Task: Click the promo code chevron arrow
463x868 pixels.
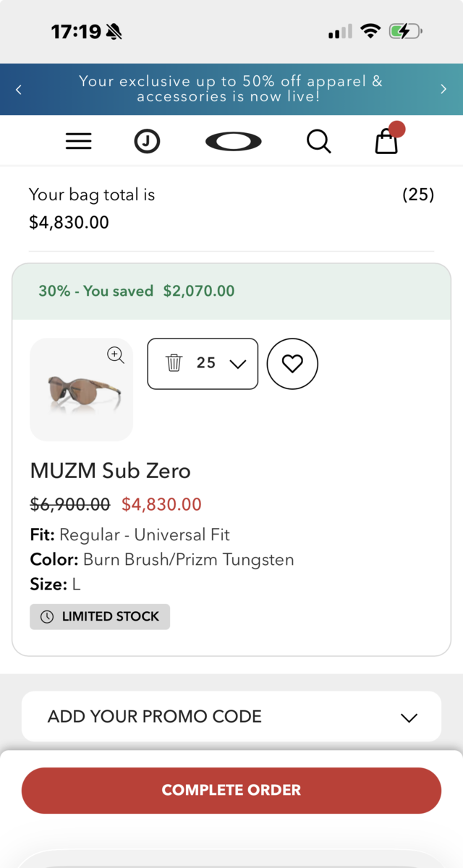Action: [409, 717]
